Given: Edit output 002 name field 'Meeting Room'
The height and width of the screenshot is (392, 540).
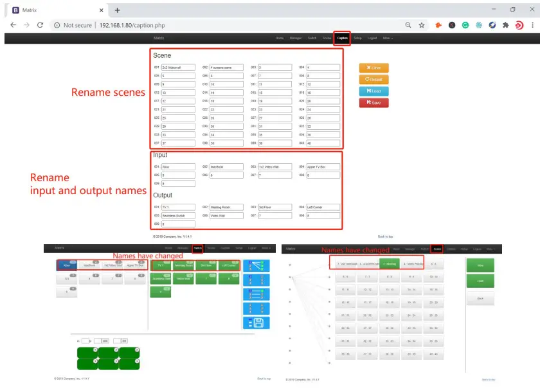Looking at the screenshot, I should tap(226, 207).
